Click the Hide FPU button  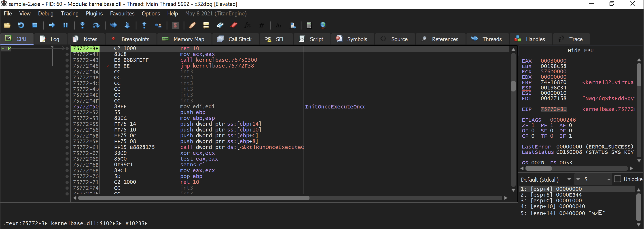[x=580, y=51]
